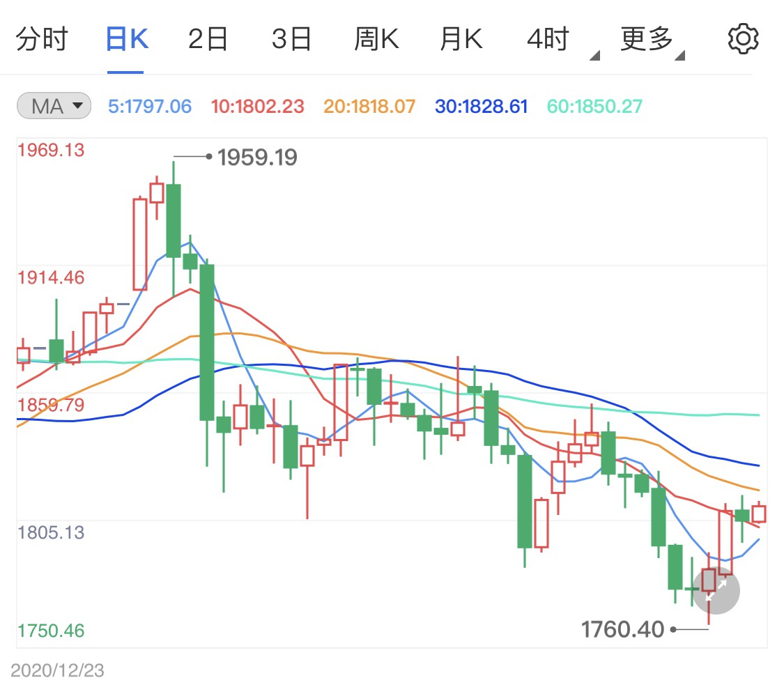This screenshot has width=784, height=687.
Task: Click the 1859.79 axis price label
Action: [51, 405]
